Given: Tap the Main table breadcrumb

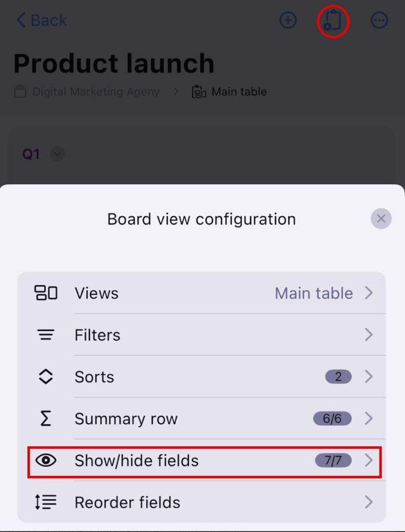Looking at the screenshot, I should tap(238, 92).
